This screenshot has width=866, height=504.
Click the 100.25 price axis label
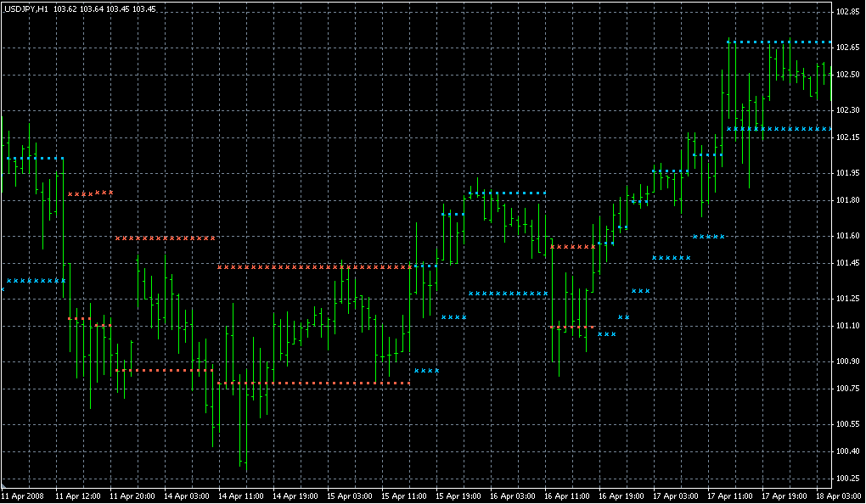point(847,478)
